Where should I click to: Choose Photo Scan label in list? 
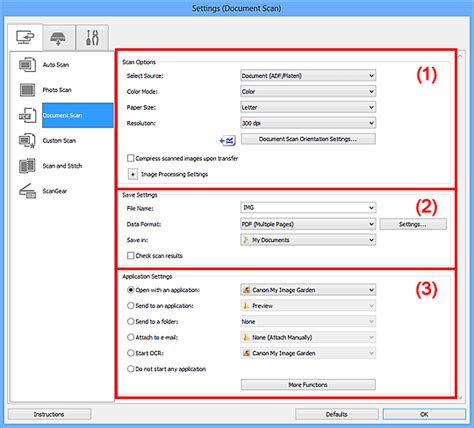point(57,90)
